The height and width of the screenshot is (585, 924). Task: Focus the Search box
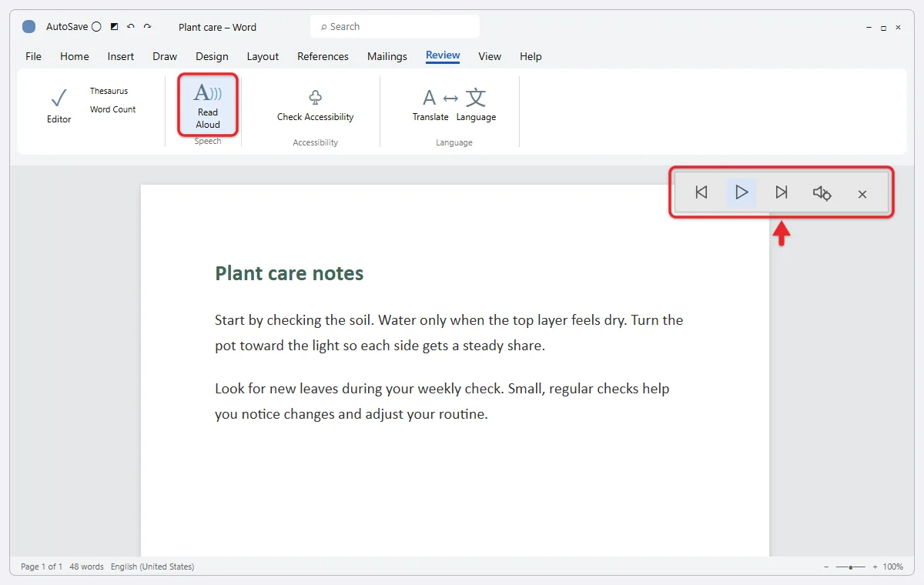point(395,26)
